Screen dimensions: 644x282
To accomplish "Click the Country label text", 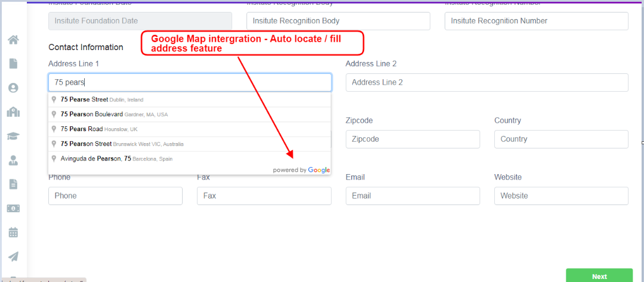I will pos(508,120).
